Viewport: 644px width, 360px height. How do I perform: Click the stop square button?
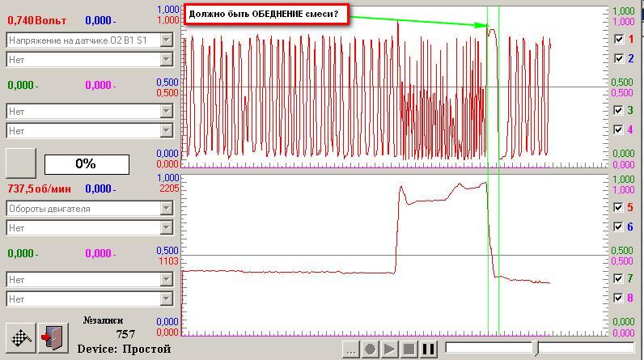pyautogui.click(x=409, y=349)
